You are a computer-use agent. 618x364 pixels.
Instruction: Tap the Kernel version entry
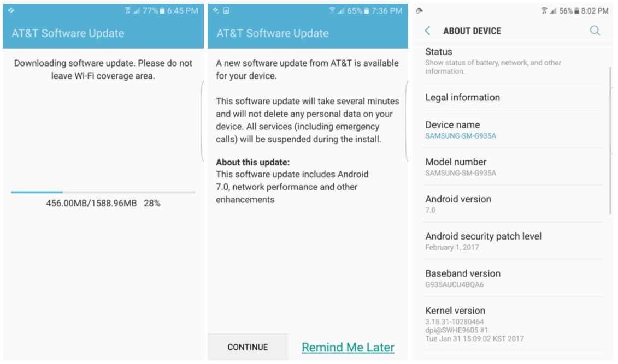tap(513, 324)
